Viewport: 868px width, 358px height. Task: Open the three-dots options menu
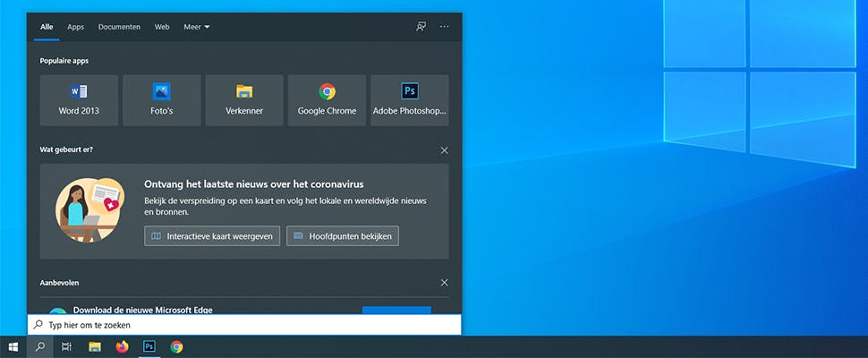[445, 27]
